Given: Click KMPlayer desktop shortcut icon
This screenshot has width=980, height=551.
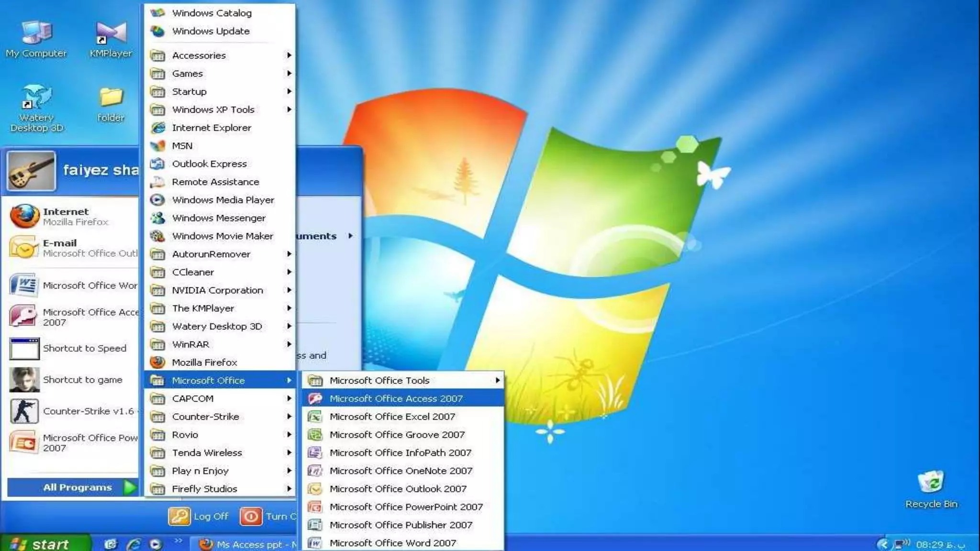Looking at the screenshot, I should click(x=111, y=33).
